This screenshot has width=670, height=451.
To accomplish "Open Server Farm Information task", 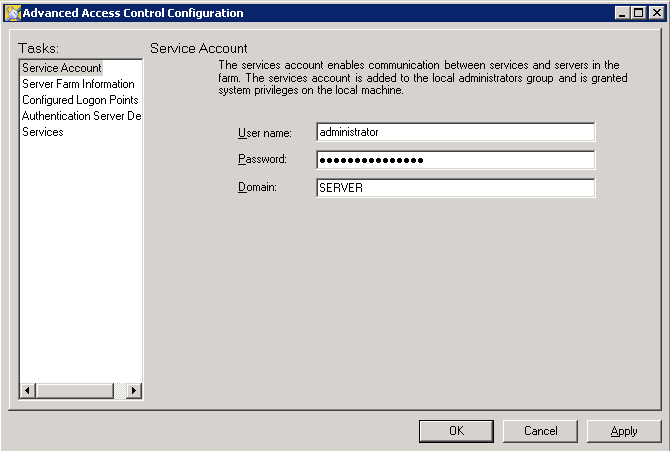I will (78, 84).
